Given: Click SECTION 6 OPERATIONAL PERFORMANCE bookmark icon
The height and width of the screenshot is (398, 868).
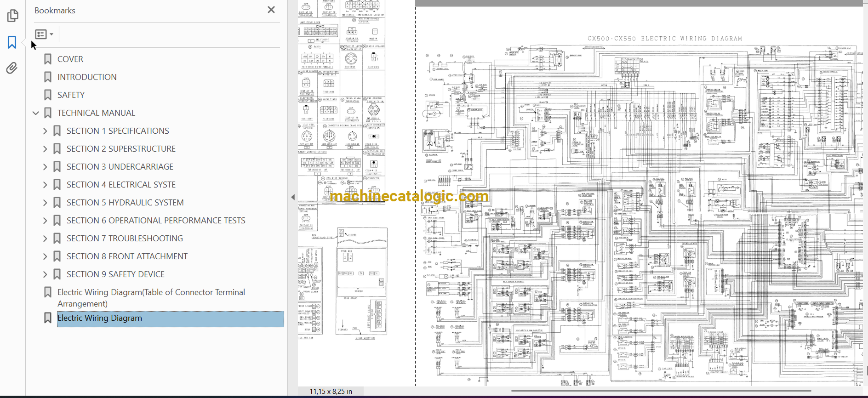Looking at the screenshot, I should 57,221.
